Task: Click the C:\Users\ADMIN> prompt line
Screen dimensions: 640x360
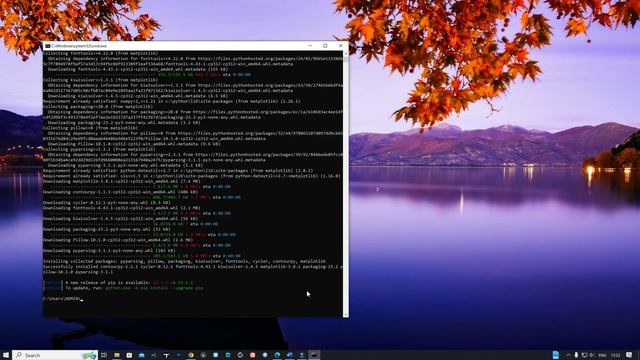Action: pyautogui.click(x=63, y=299)
